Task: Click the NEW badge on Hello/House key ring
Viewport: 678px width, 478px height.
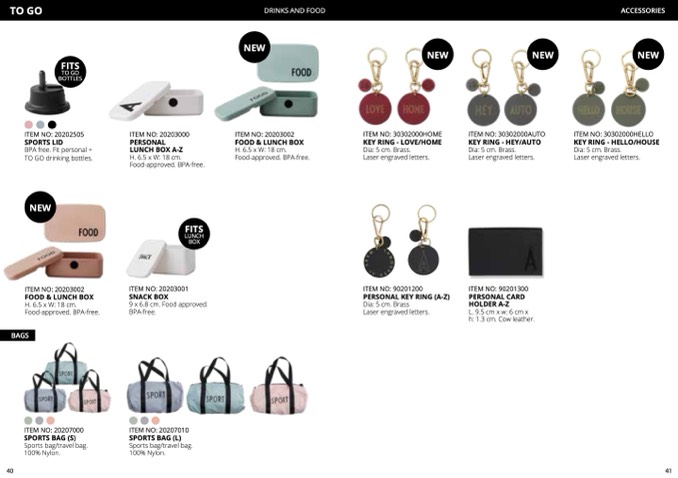Action: point(648,55)
